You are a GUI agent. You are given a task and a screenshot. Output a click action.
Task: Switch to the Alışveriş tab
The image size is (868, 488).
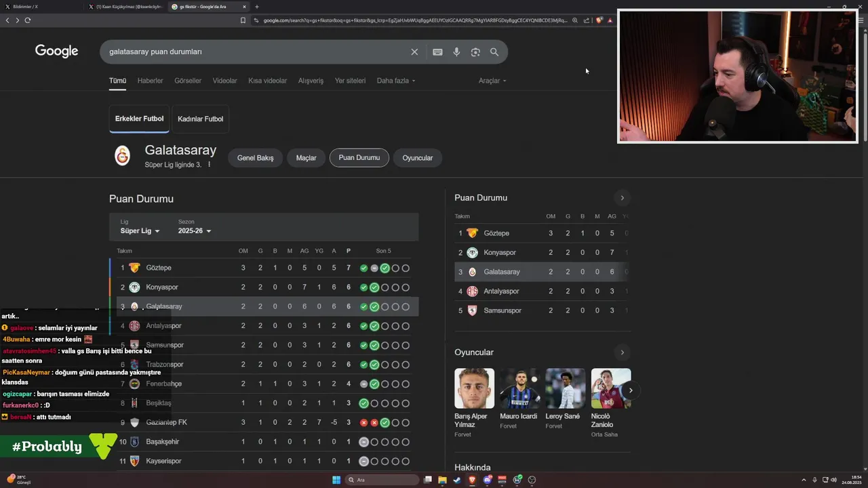(311, 81)
